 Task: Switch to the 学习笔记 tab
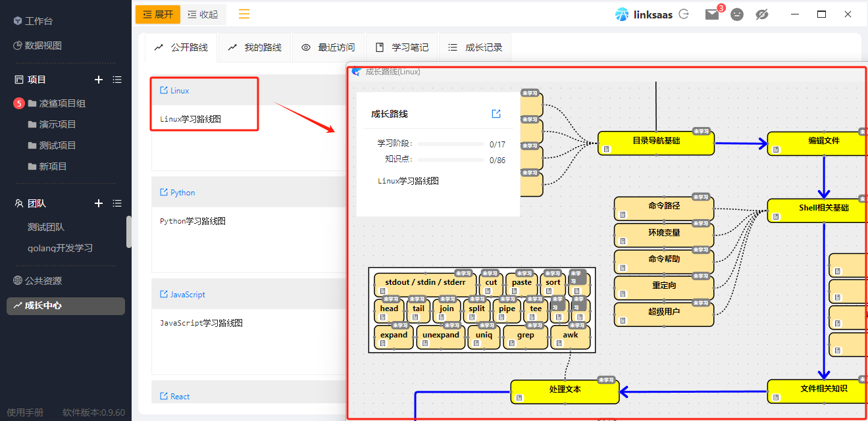pyautogui.click(x=402, y=47)
